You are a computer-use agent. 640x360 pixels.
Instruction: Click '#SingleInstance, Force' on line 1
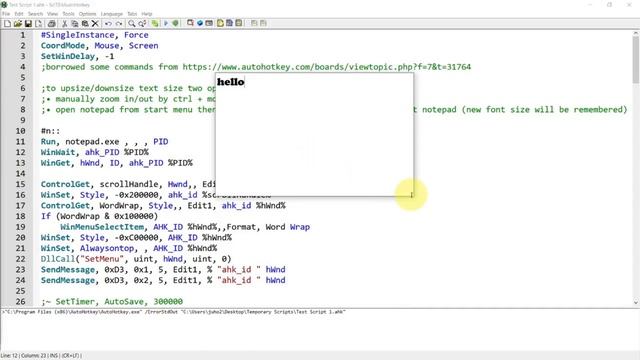[94, 35]
